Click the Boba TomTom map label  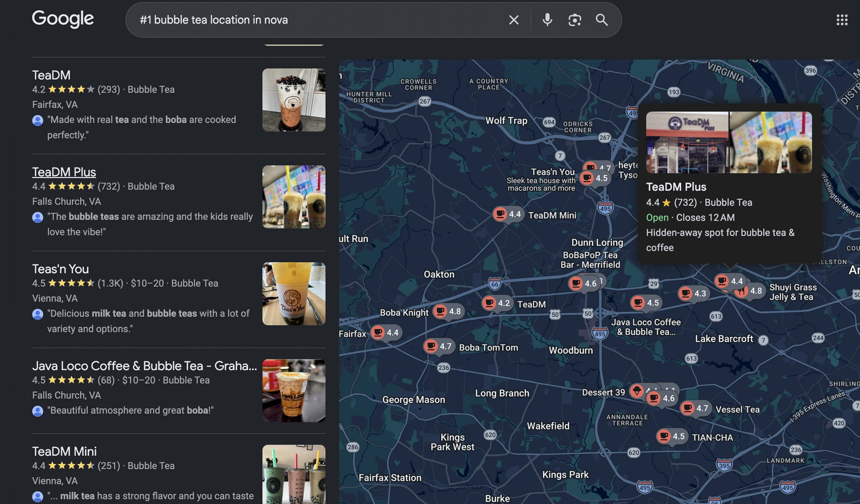[488, 348]
